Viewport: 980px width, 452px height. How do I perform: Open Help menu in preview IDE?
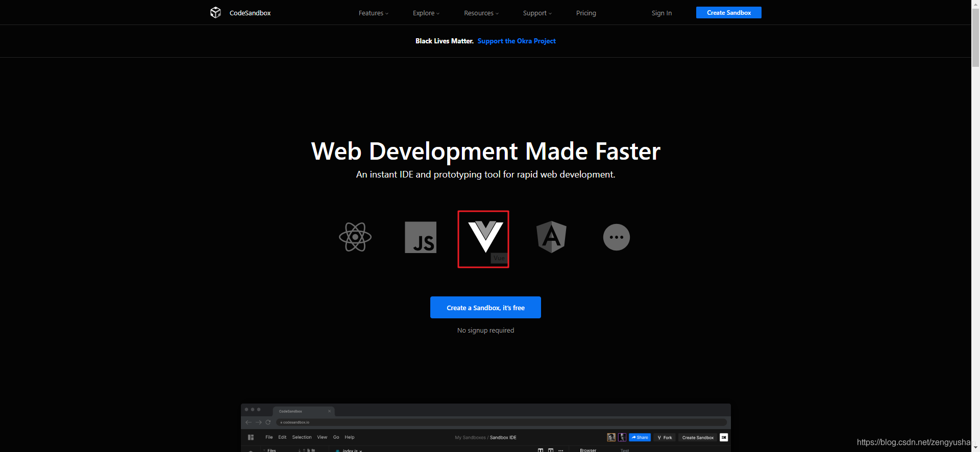coord(350,437)
